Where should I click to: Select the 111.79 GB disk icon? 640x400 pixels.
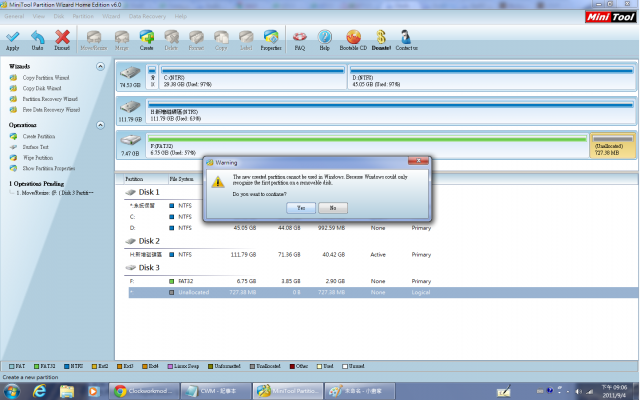click(x=130, y=107)
